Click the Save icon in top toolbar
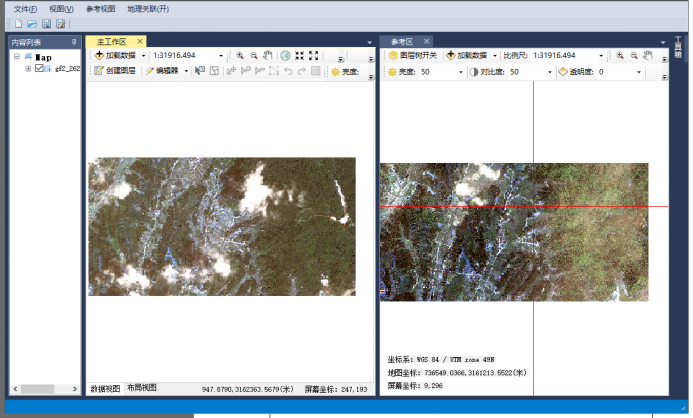The width and height of the screenshot is (693, 418). coord(47,23)
